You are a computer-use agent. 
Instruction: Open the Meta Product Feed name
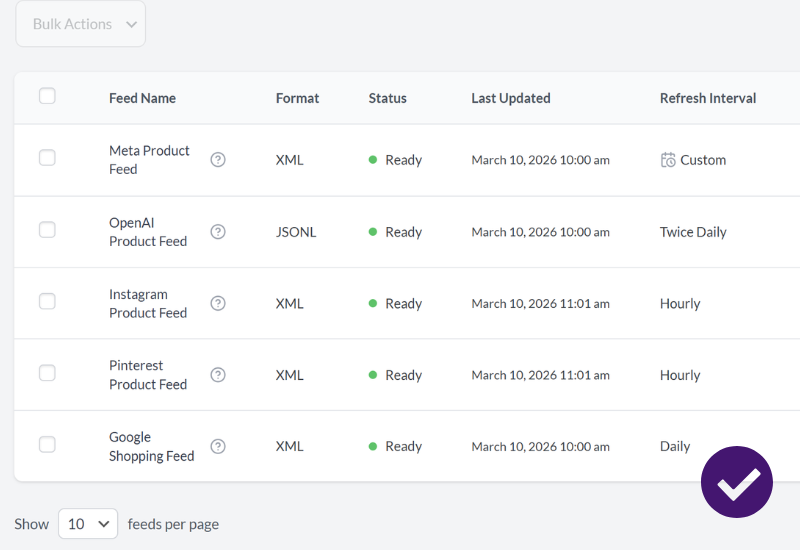[149, 160]
